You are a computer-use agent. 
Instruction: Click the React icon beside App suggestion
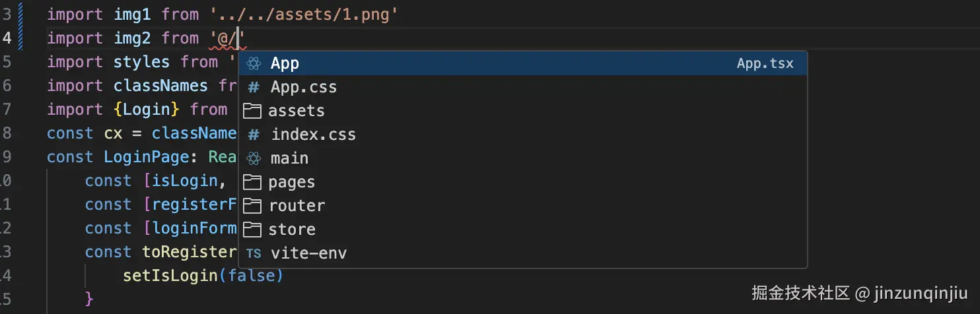[x=254, y=64]
